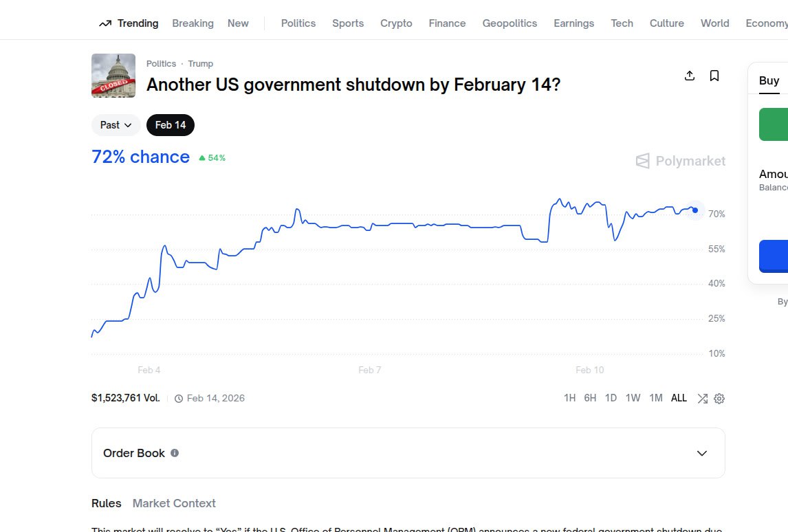
Task: Click the Polymarket logo watermark
Action: 681,161
